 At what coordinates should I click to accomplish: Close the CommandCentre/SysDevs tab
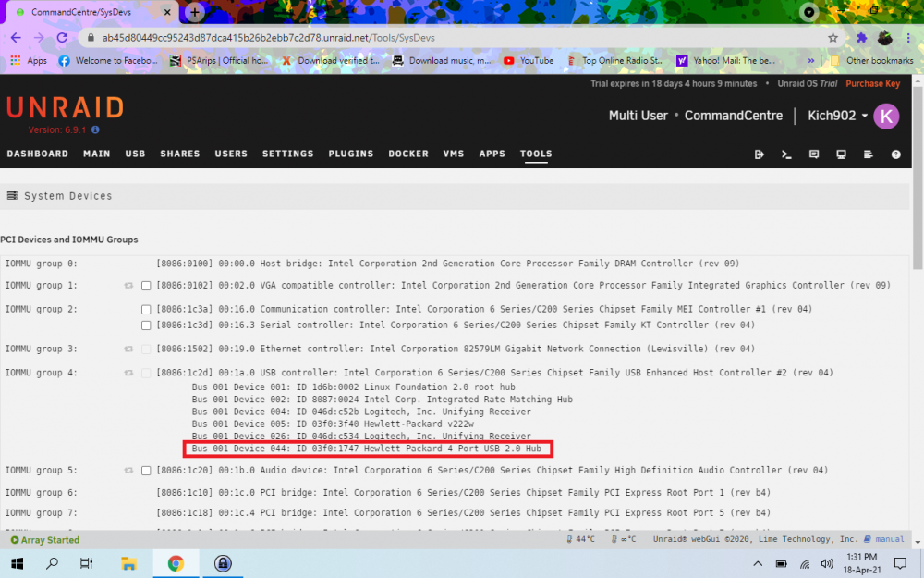(167, 12)
